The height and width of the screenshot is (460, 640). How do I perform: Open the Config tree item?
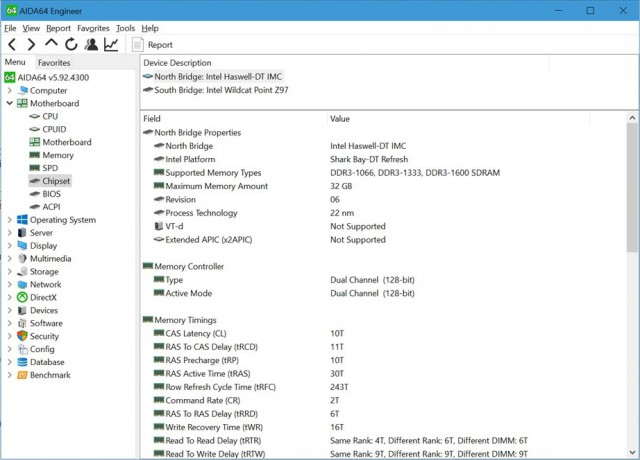click(x=42, y=349)
